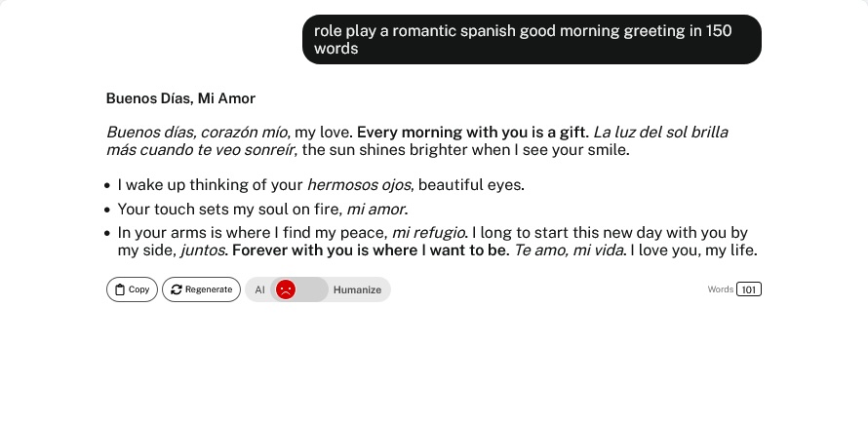Click the red sad face toggle knob
This screenshot has width=868, height=423.
(x=286, y=289)
